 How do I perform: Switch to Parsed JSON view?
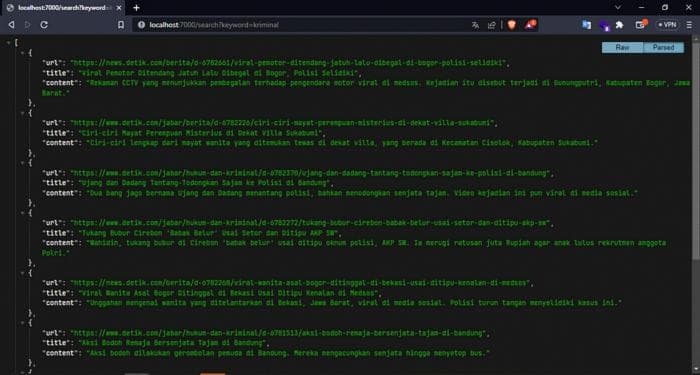pyautogui.click(x=663, y=47)
